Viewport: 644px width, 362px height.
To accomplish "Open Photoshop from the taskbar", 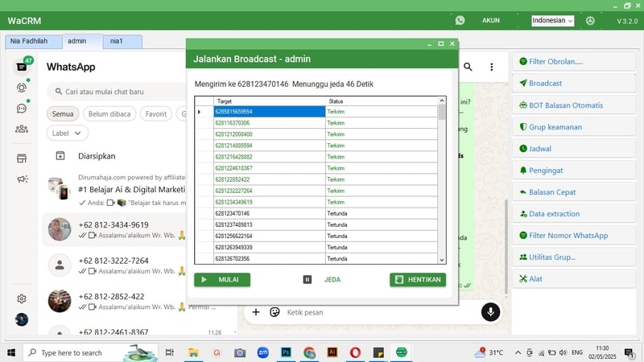I will coord(286,352).
